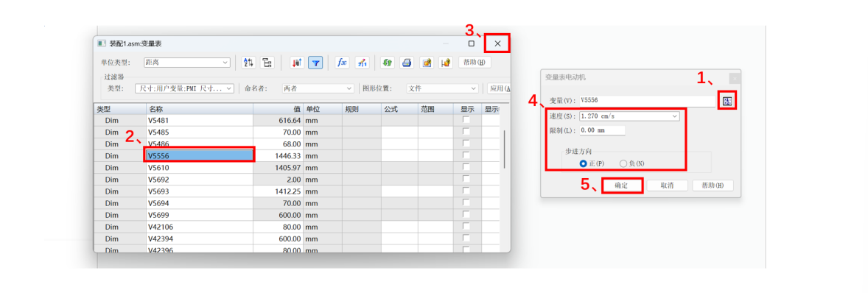Click the 1412.25 value cell
This screenshot has height=293, width=868.
(x=278, y=191)
